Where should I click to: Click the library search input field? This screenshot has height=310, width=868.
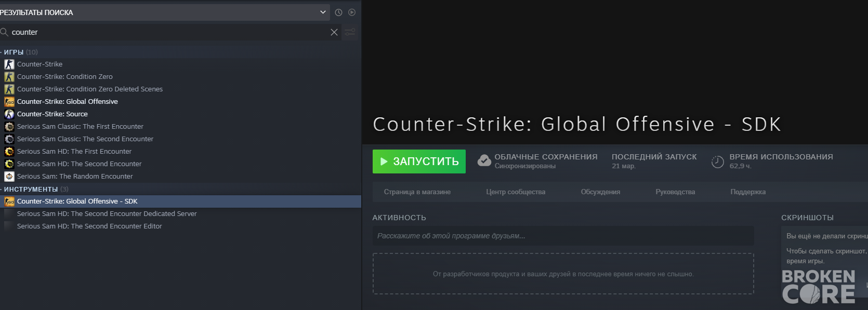pos(169,32)
